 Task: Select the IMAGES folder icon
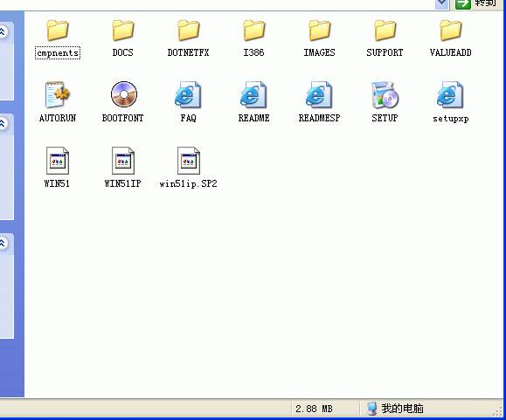click(x=320, y=31)
